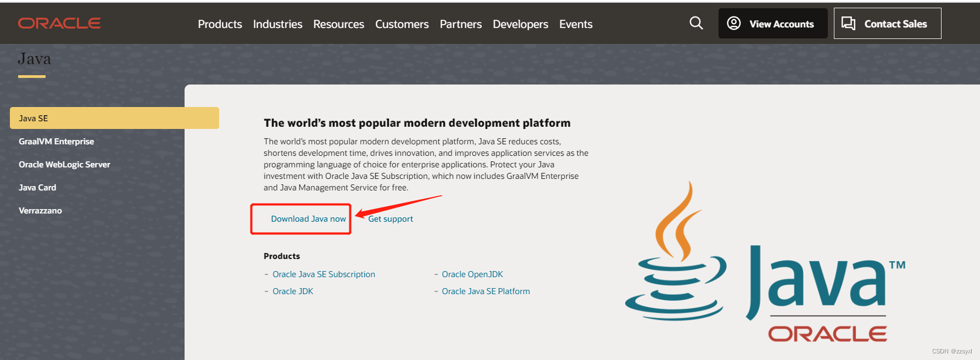
Task: Click the Java page heading
Action: click(x=34, y=59)
